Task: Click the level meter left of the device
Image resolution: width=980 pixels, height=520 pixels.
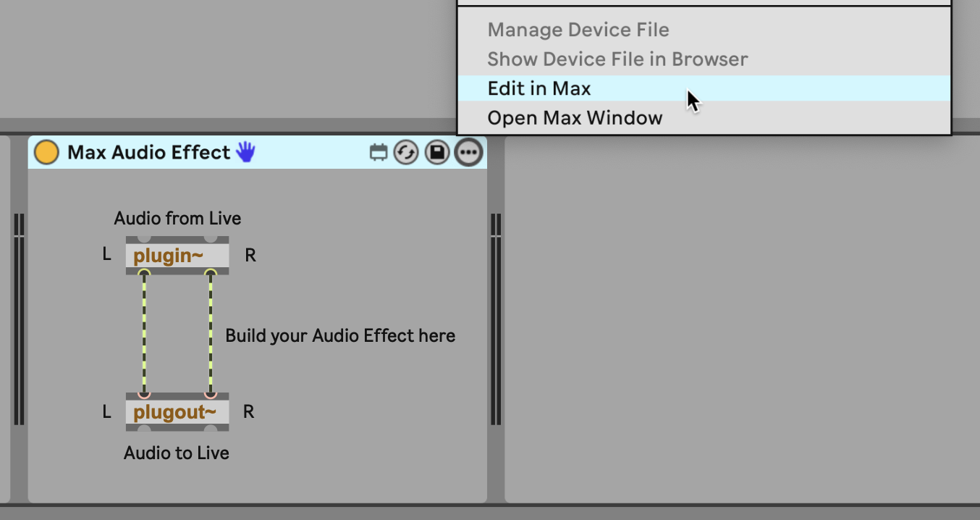Action: (x=19, y=319)
